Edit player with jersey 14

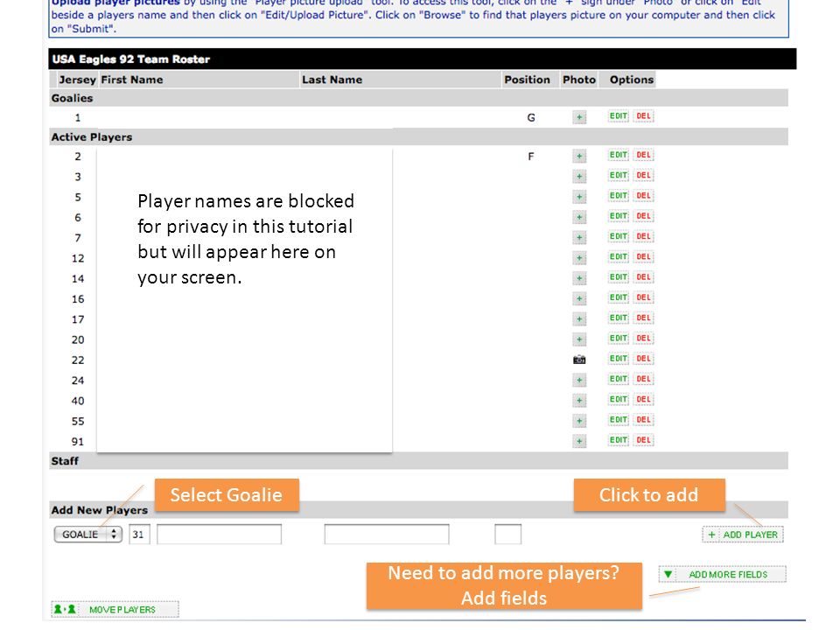click(x=619, y=277)
